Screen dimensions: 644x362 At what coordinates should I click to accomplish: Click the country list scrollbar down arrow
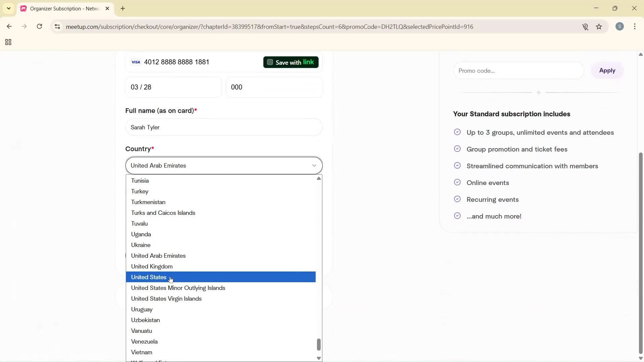[x=318, y=358]
